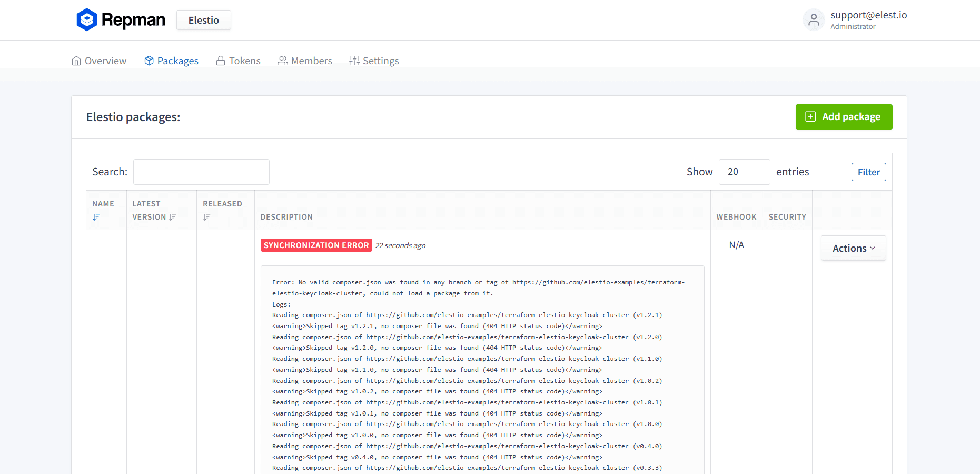
Task: Open the Actions dropdown
Action: [x=853, y=248]
